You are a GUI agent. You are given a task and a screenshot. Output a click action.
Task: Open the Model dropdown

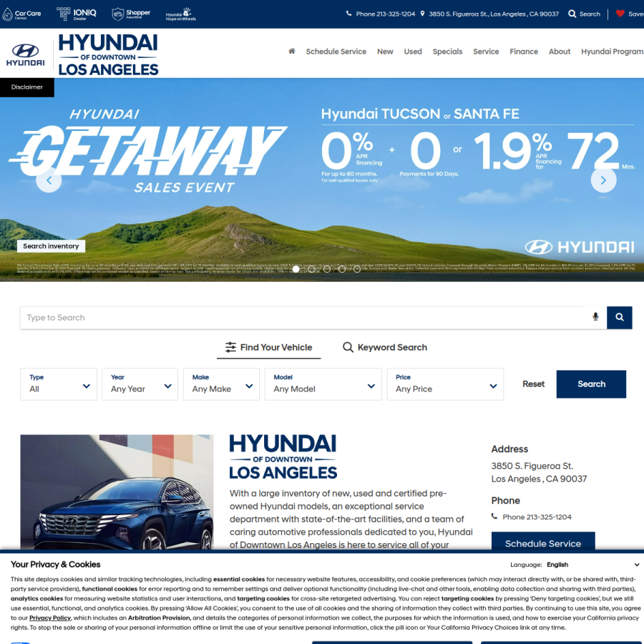tap(323, 384)
